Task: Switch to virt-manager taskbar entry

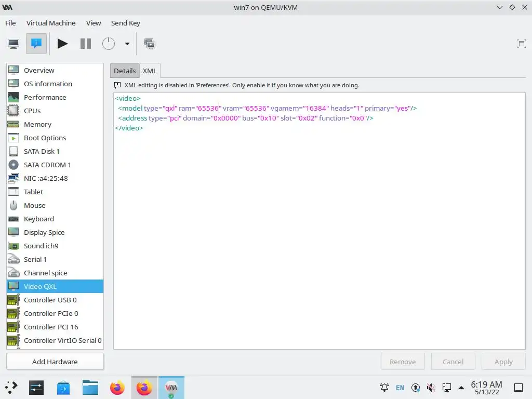Action: (x=171, y=388)
